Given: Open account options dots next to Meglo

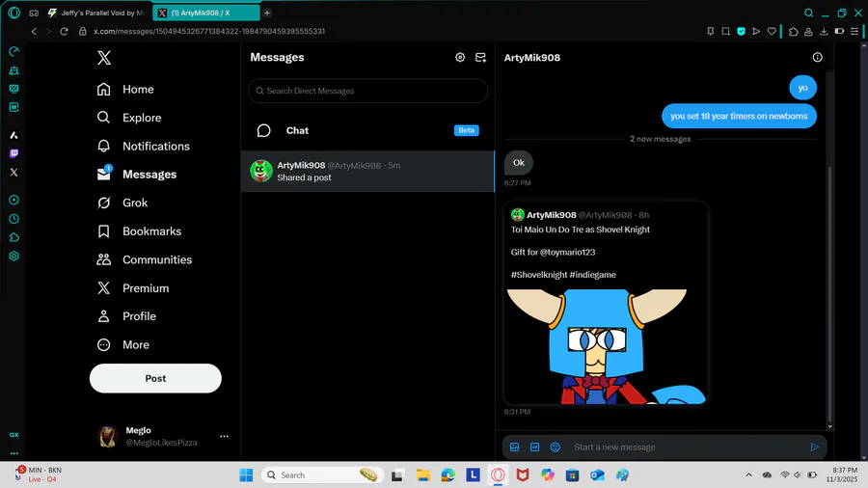Looking at the screenshot, I should (224, 436).
